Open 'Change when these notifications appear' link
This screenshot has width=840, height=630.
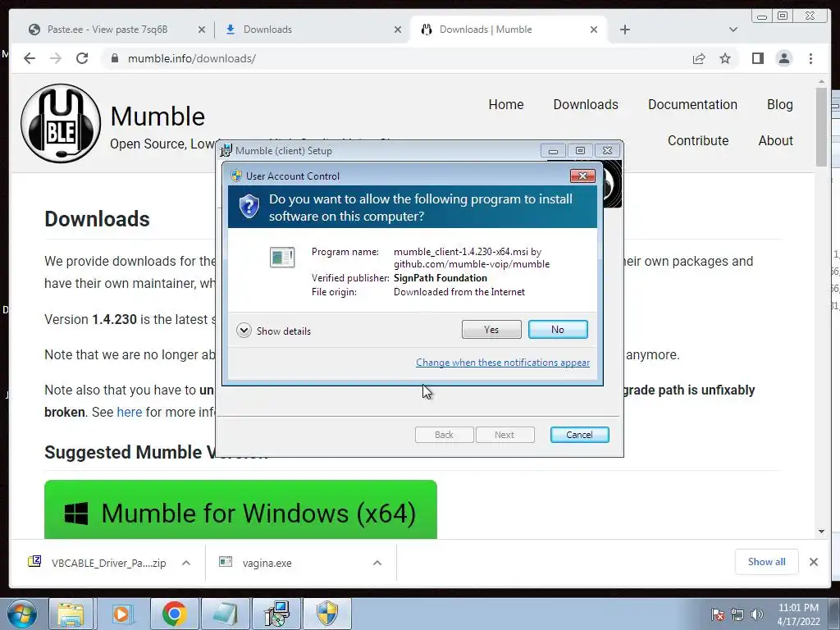503,363
